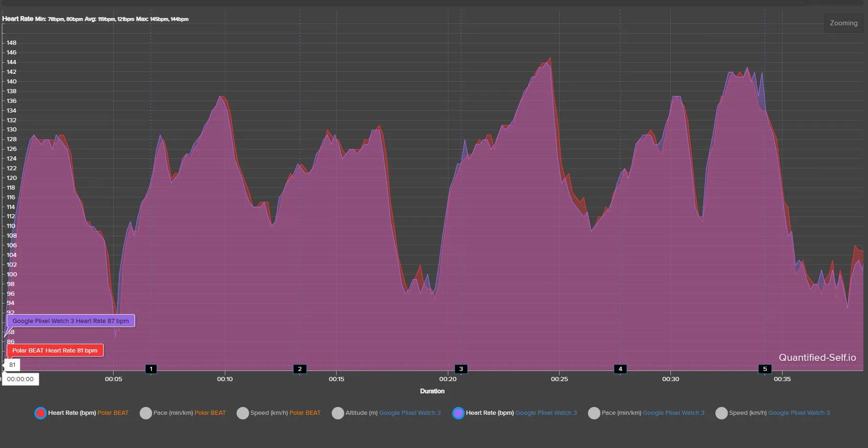Click the 81 value label on the y-axis
This screenshot has height=448, width=868.
tap(12, 365)
